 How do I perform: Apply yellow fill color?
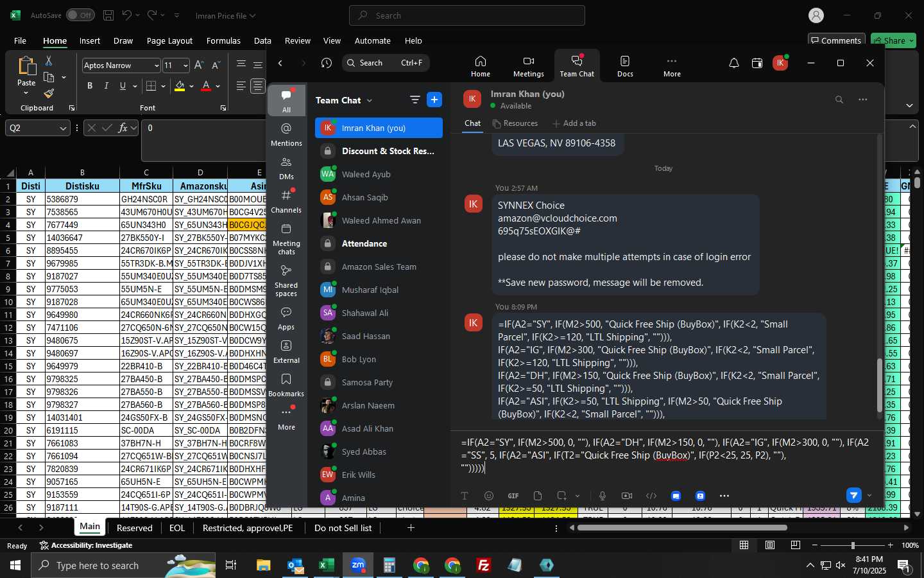180,86
